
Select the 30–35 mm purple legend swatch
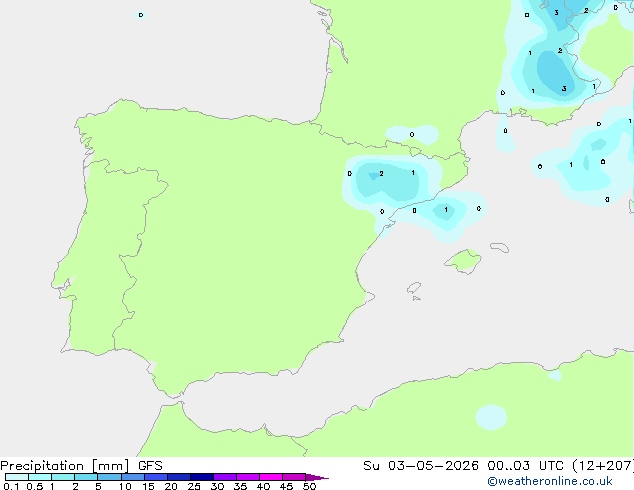point(225,477)
